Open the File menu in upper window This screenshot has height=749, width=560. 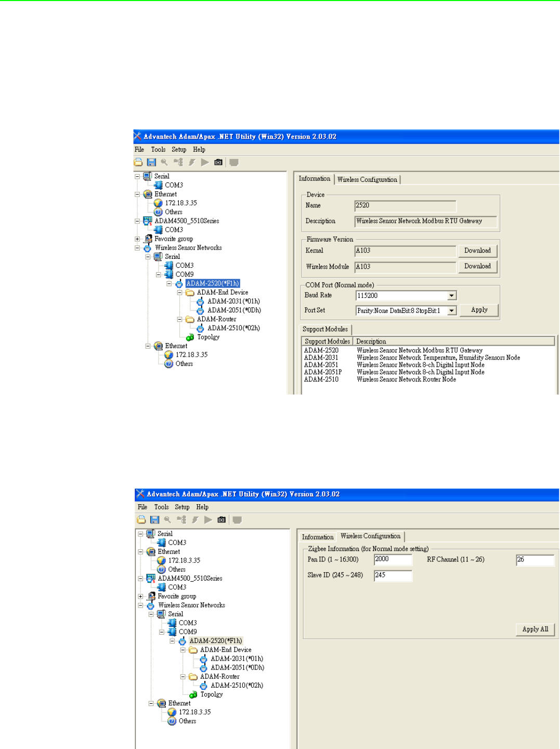(x=139, y=150)
